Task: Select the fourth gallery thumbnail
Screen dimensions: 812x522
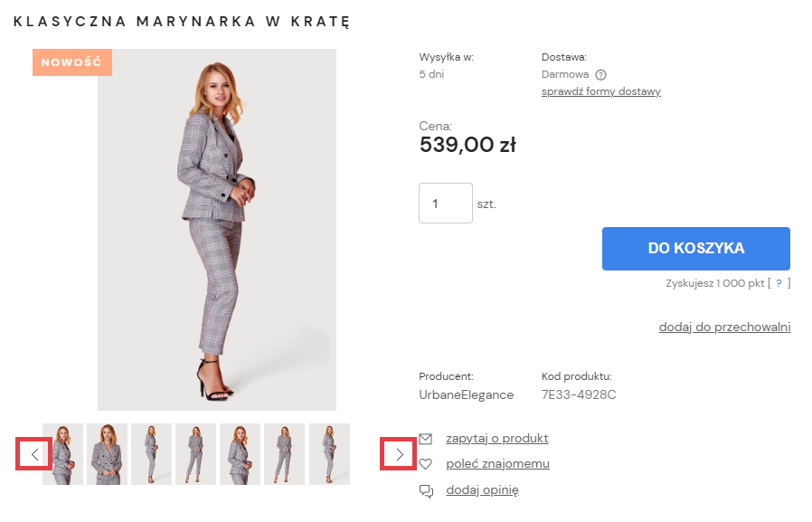Action: pyautogui.click(x=195, y=454)
